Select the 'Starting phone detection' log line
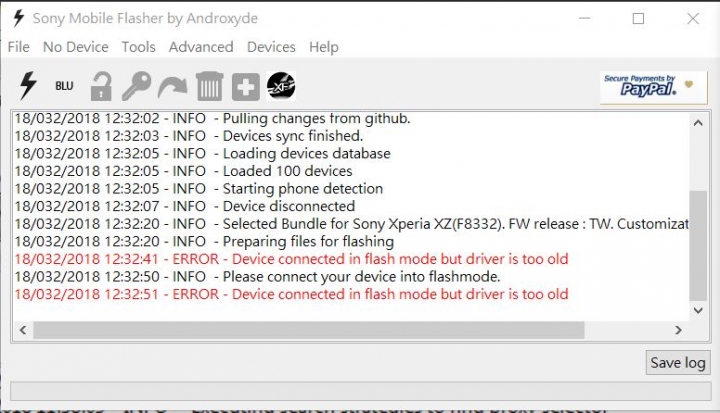720x413 pixels. 198,188
